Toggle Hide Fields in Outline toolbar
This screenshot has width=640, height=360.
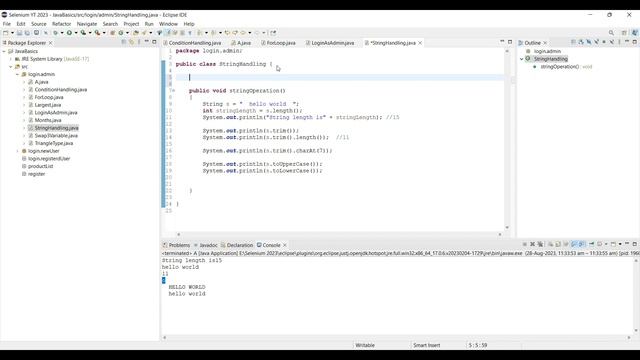(589, 42)
